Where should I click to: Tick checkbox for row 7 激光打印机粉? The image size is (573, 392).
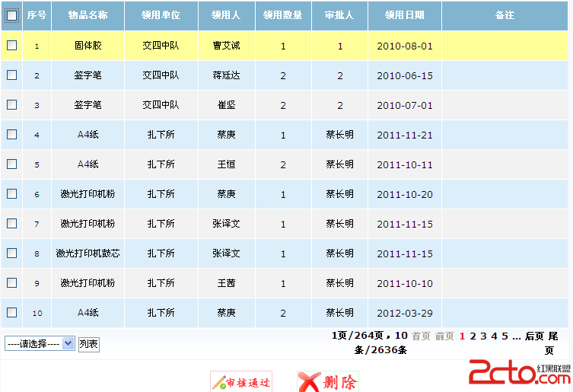coord(11,223)
